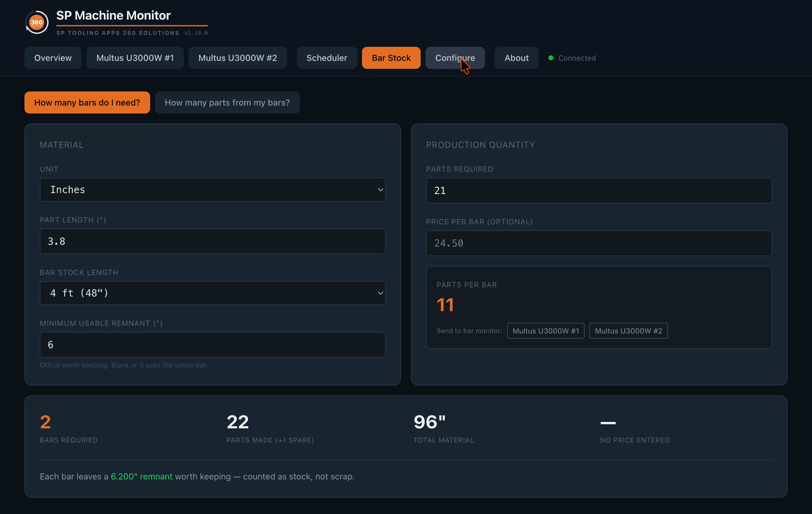Click the Parts Made value 22
Screen dimensions: 812x514
coord(238,422)
